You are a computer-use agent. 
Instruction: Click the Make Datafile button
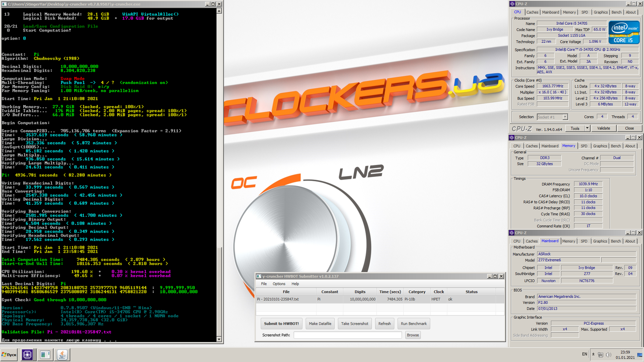(x=320, y=323)
